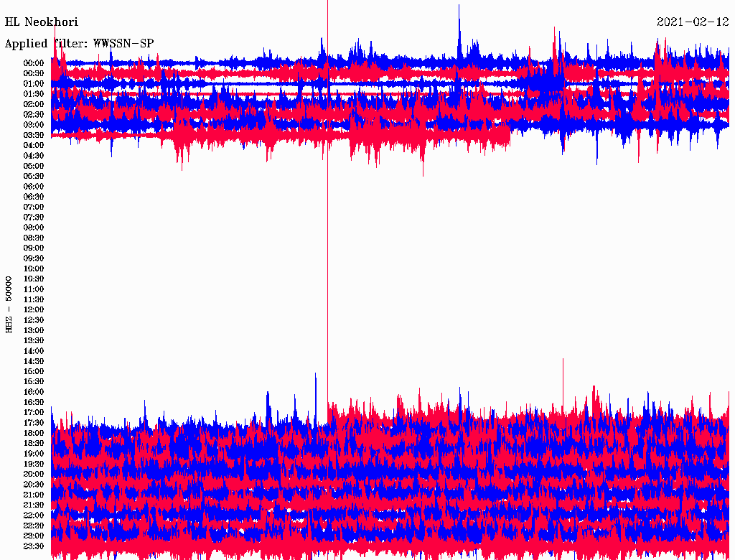This screenshot has width=735, height=560.
Task: Select the 07:00 time row label
Action: [34, 207]
